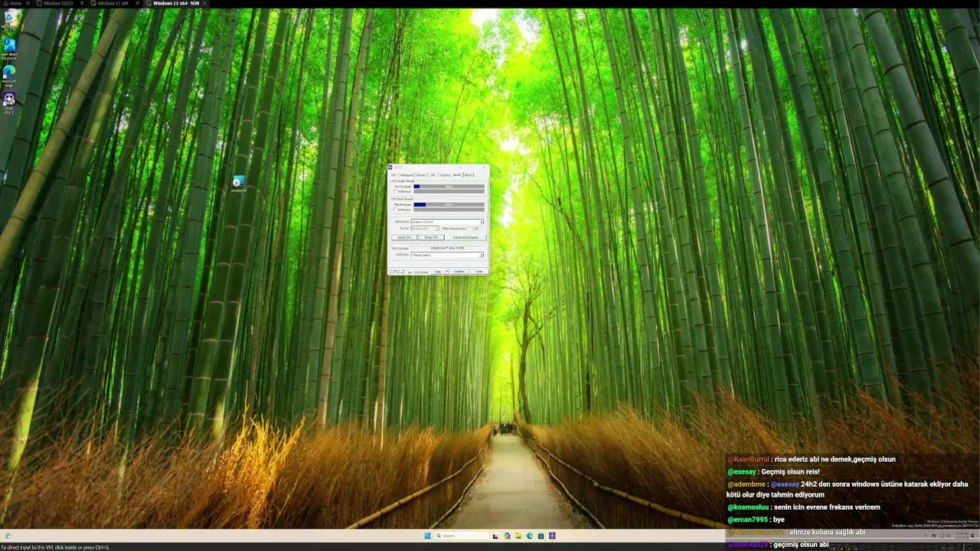Switch to the Windows 11 x64 VM tab
980x551 pixels.
click(113, 3)
